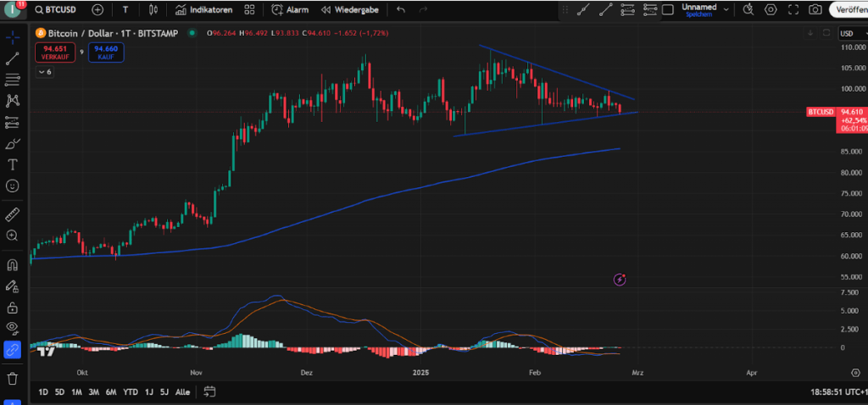Select the ruler measure tool
This screenshot has height=405, width=868.
pos(13,214)
